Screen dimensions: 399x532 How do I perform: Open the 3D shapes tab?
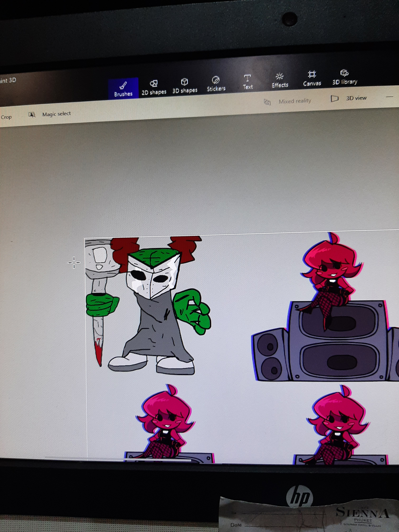[x=185, y=86]
